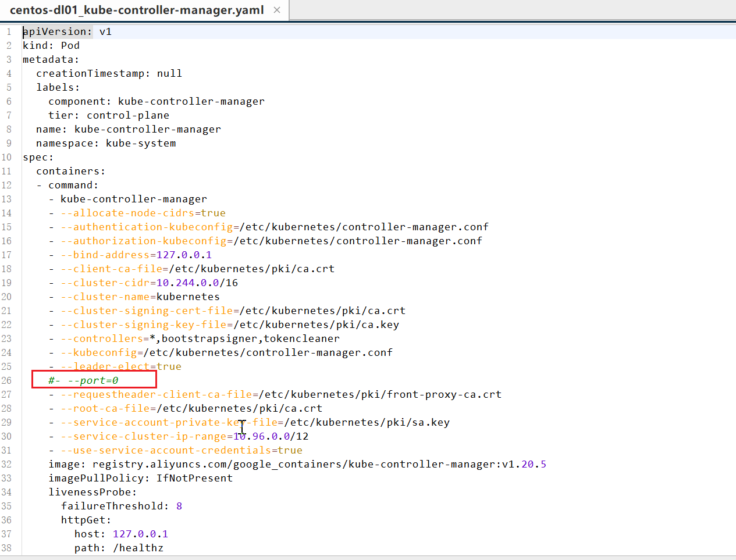Click the --leader-elect=true argument
This screenshot has height=560, width=736.
point(121,366)
